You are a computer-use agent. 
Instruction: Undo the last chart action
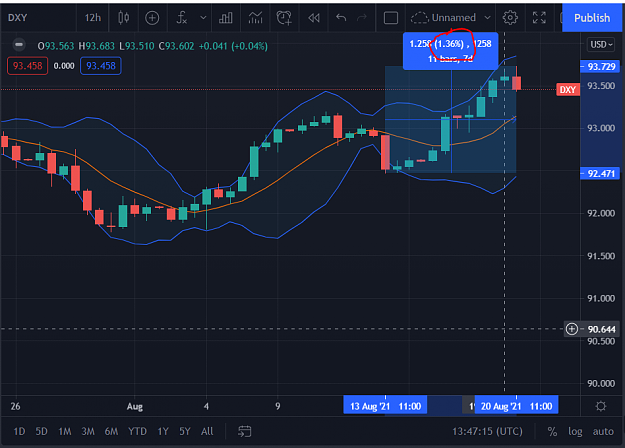pyautogui.click(x=341, y=18)
